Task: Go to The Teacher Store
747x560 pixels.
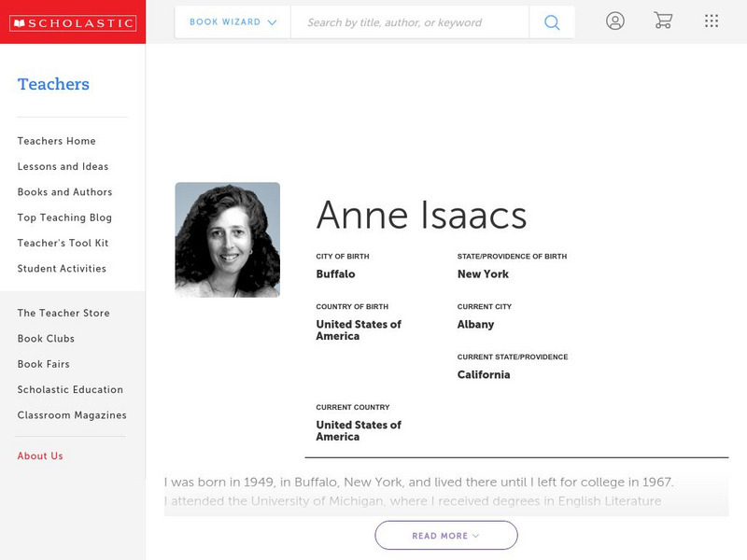Action: coord(63,314)
